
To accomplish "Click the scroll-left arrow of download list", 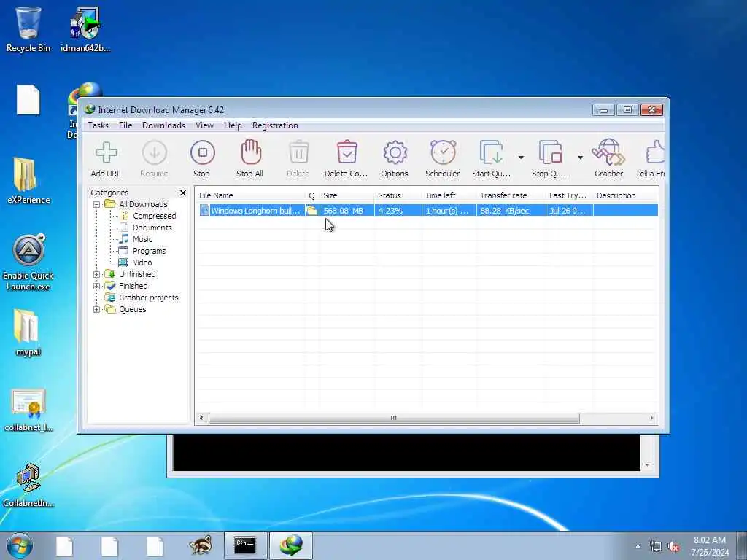I will point(201,418).
